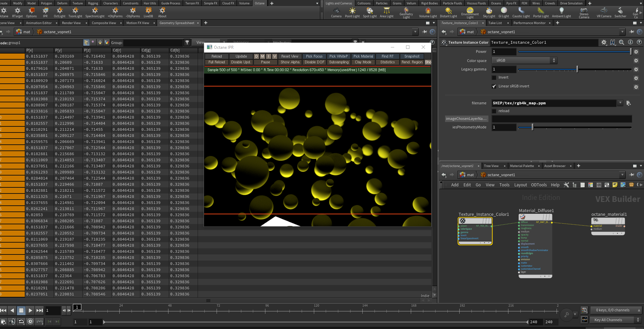Open the Color space sRGB dropdown
The image size is (644, 329).
[x=524, y=60]
